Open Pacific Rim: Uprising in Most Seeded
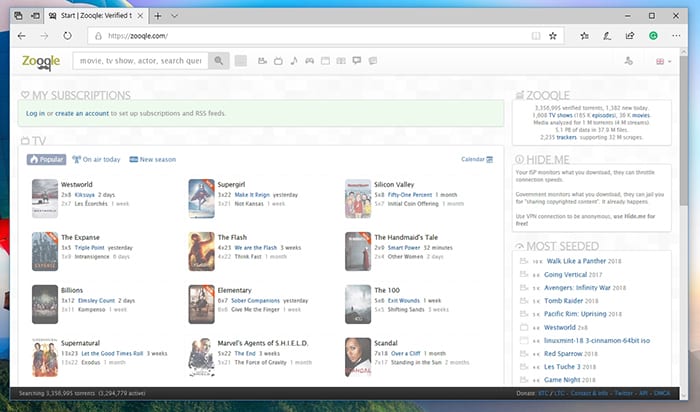 click(x=575, y=314)
